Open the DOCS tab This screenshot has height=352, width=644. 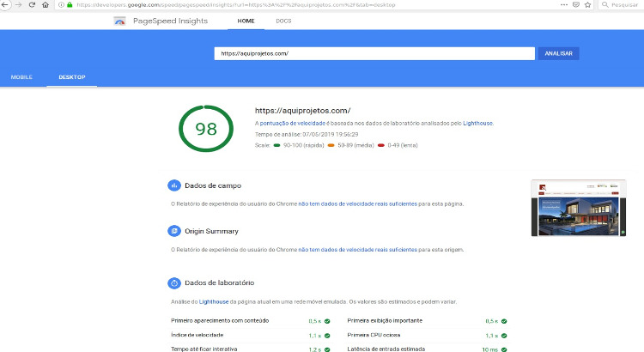[283, 21]
